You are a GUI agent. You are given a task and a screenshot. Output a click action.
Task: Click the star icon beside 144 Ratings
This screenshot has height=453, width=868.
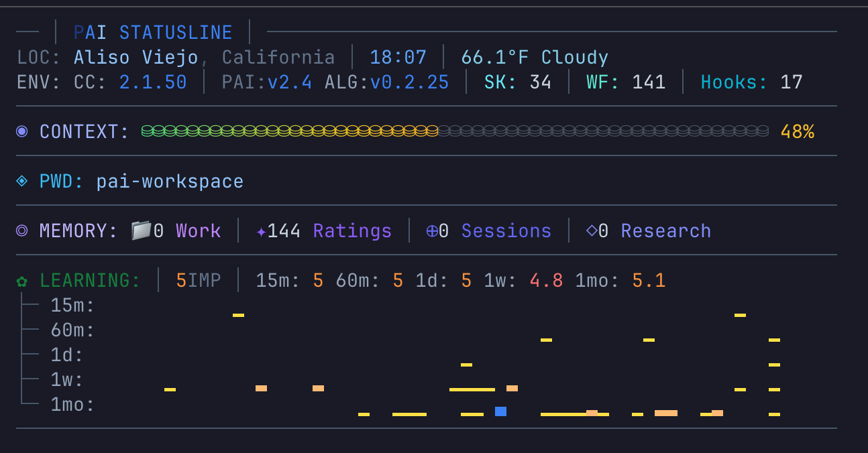point(261,231)
